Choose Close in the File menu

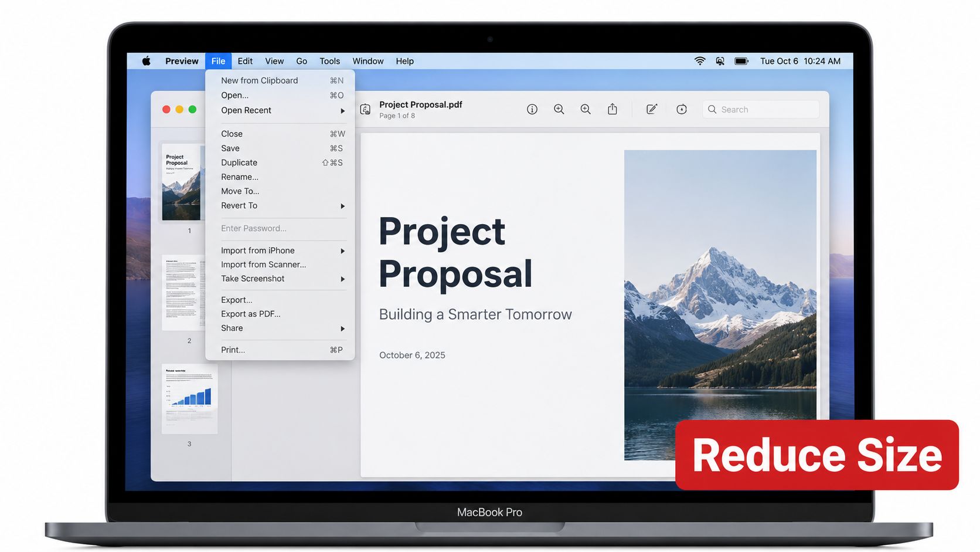point(280,134)
